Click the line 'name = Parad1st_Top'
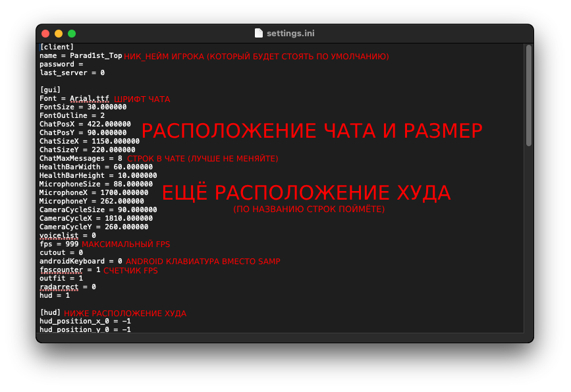 point(81,56)
